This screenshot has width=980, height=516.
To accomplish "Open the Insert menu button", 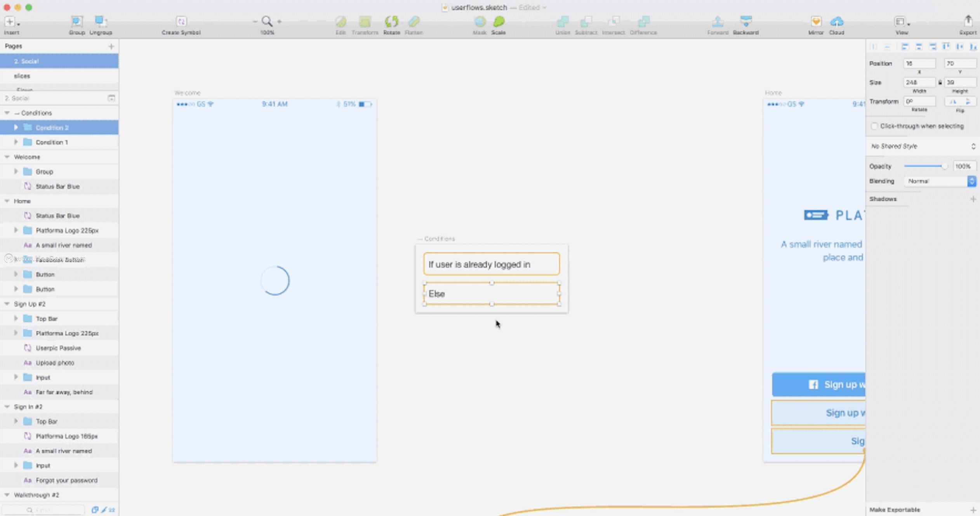I will click(x=10, y=22).
